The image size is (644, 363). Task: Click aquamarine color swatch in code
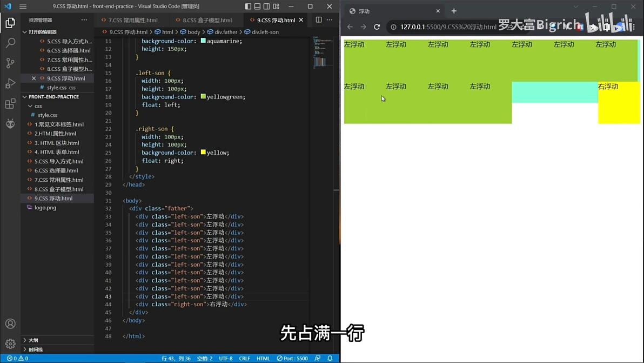click(203, 41)
